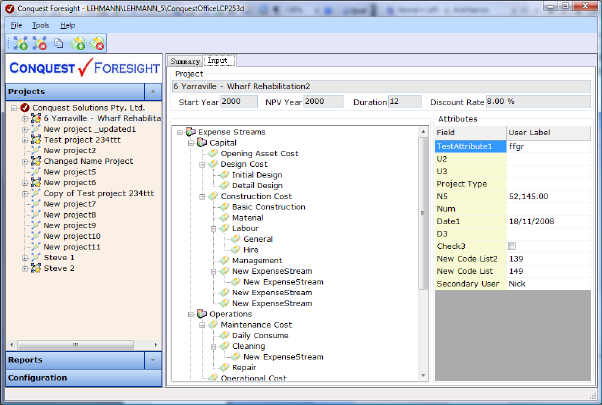Click the Initial Design money icon

click(225, 175)
